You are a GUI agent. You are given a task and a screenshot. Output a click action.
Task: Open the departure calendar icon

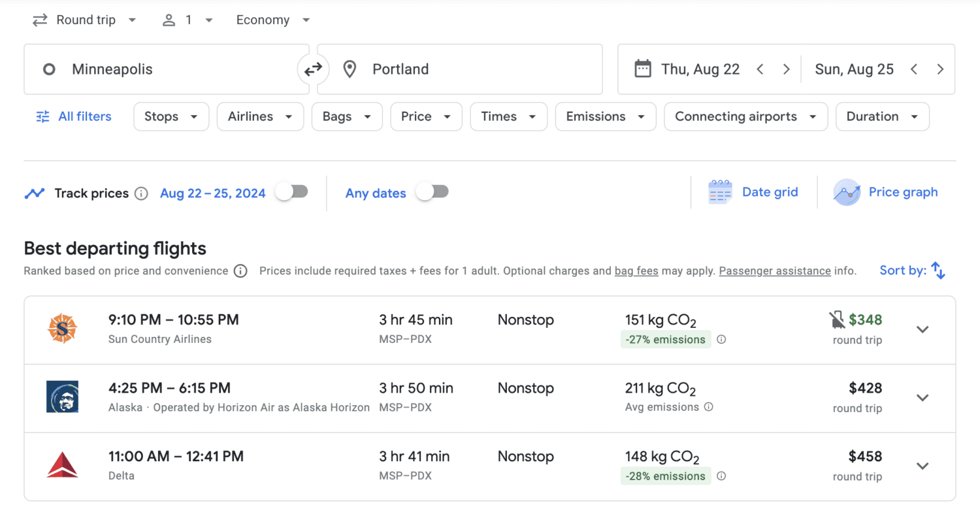tap(644, 69)
